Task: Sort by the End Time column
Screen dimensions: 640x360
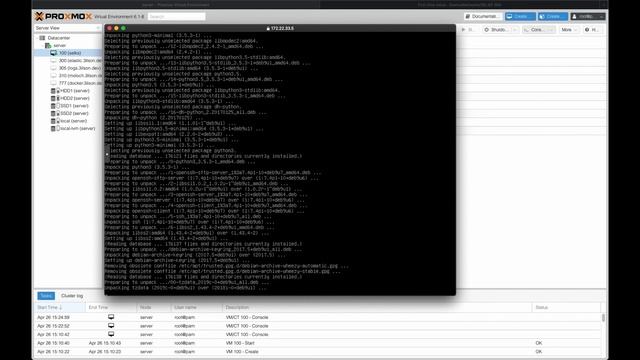Action: tap(111, 307)
